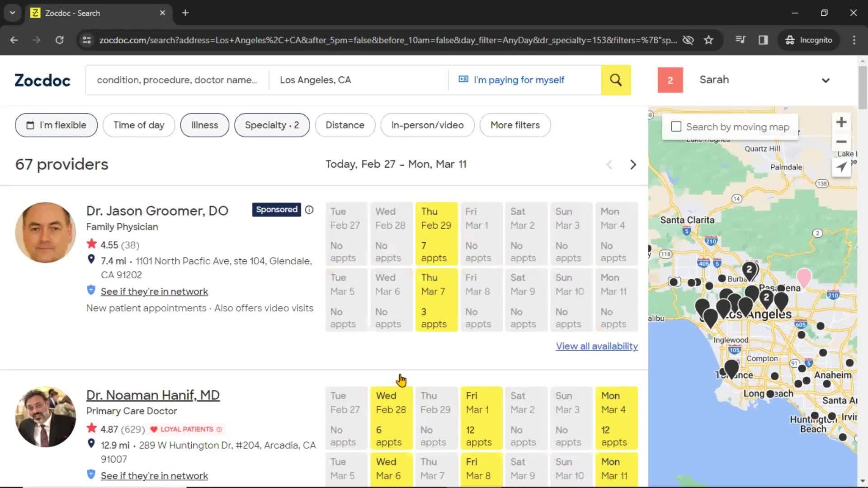Image resolution: width=868 pixels, height=488 pixels.
Task: View site information icon in address bar
Action: pyautogui.click(x=86, y=40)
